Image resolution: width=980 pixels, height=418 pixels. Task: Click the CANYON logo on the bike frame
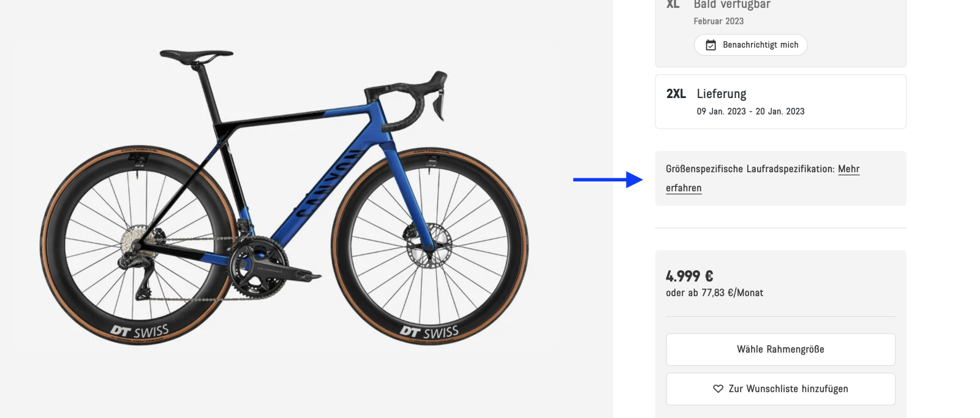[327, 183]
